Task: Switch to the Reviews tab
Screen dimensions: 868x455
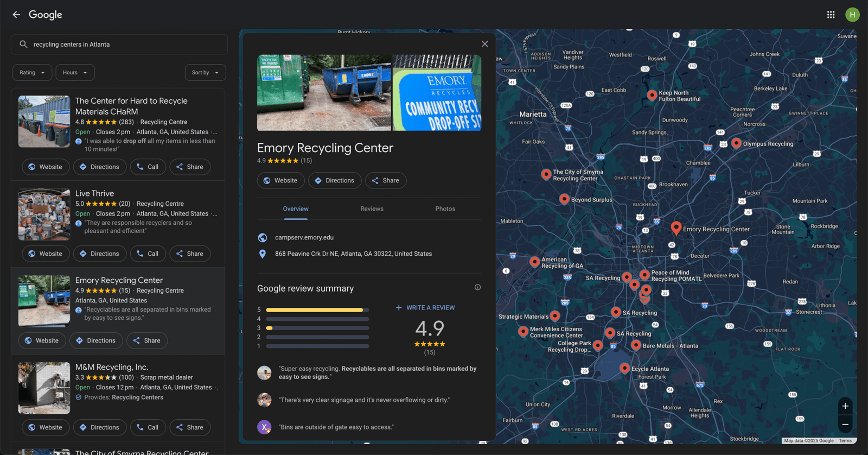Action: pos(372,208)
